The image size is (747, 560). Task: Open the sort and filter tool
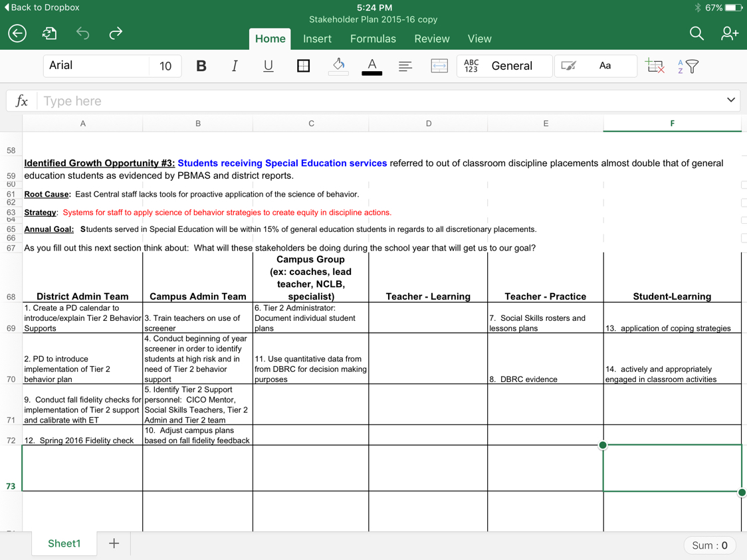689,66
